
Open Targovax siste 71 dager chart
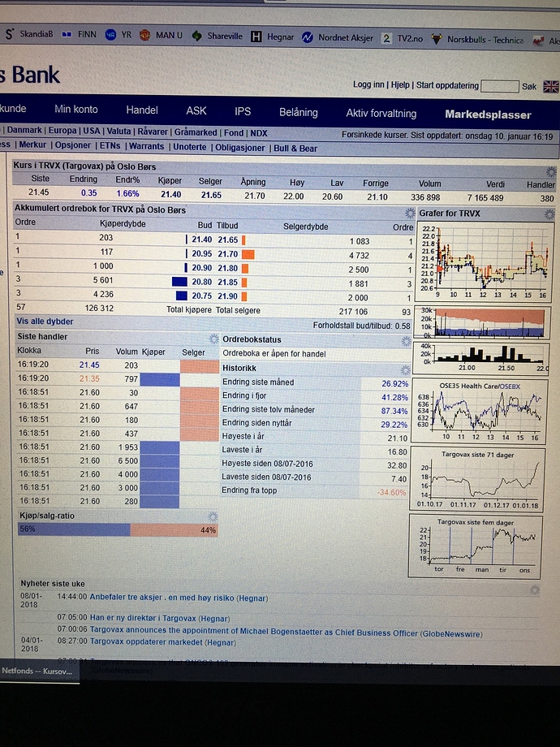[477, 479]
